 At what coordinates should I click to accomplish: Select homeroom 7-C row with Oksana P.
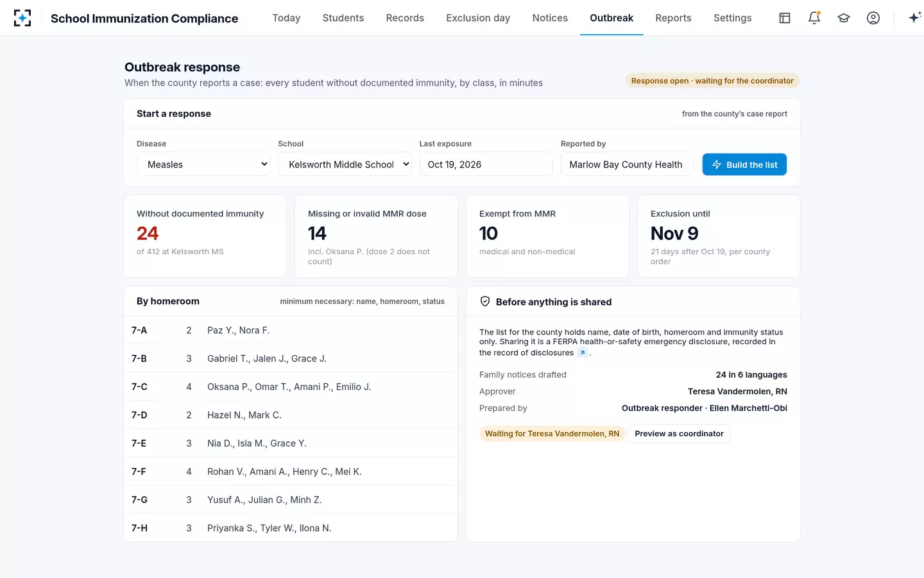click(291, 387)
